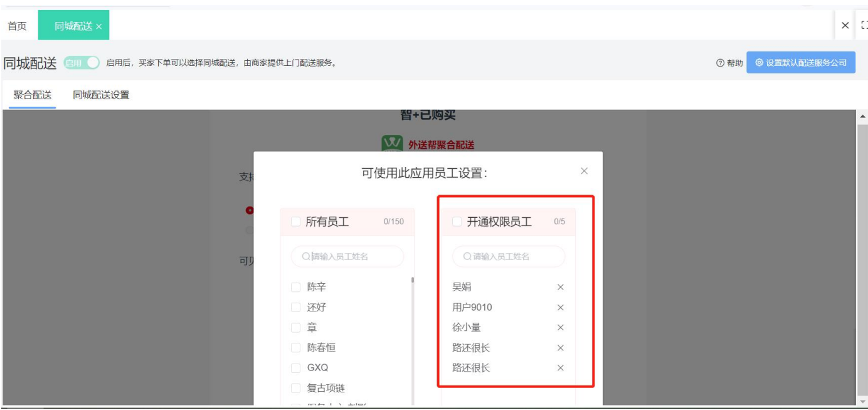The width and height of the screenshot is (868, 410).
Task: Tick the checkbox for 陈春恒
Action: pos(295,348)
